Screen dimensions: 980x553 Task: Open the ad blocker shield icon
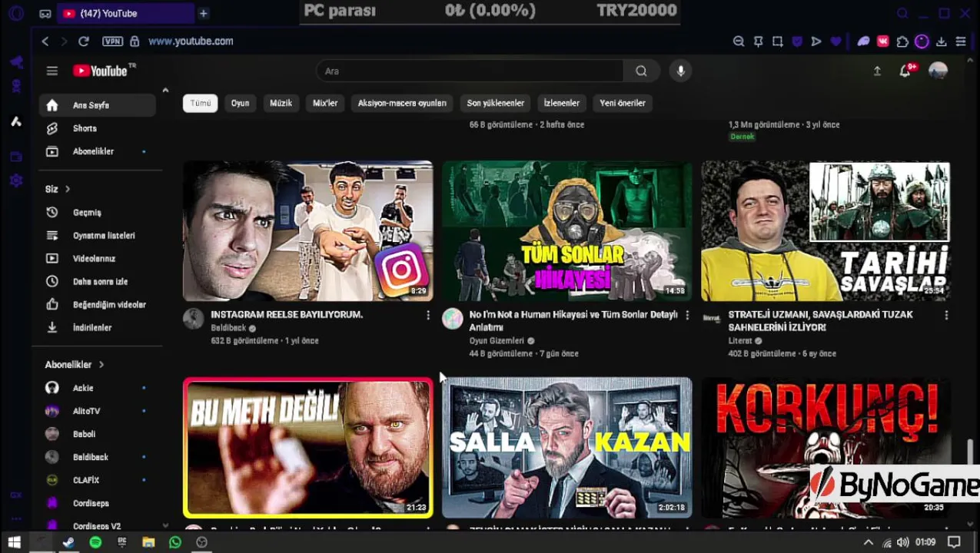[x=797, y=41]
